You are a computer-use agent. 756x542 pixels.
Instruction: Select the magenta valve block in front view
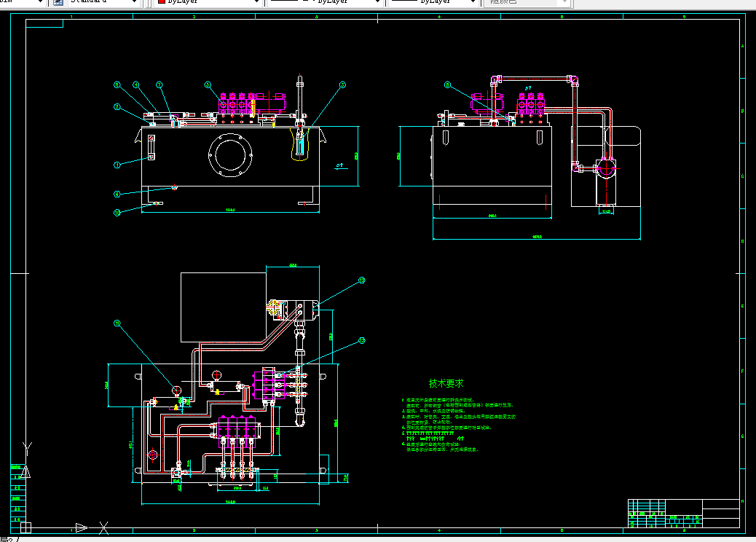[x=237, y=104]
